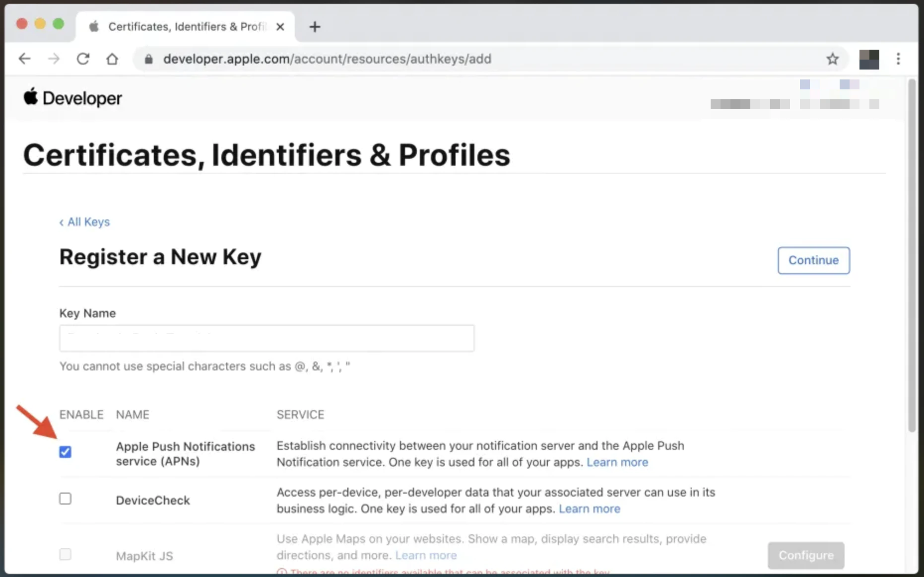Enable the DeviceCheck service
924x577 pixels.
pos(65,499)
